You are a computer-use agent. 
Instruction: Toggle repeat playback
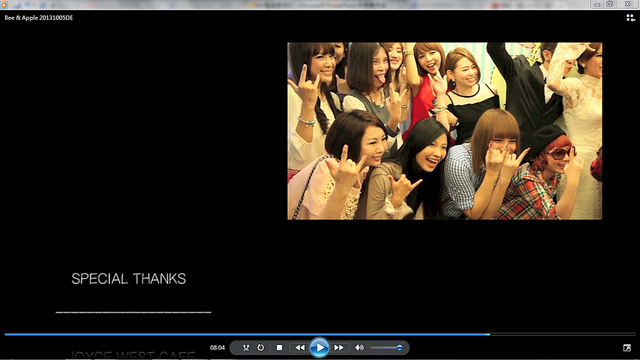pyautogui.click(x=260, y=348)
